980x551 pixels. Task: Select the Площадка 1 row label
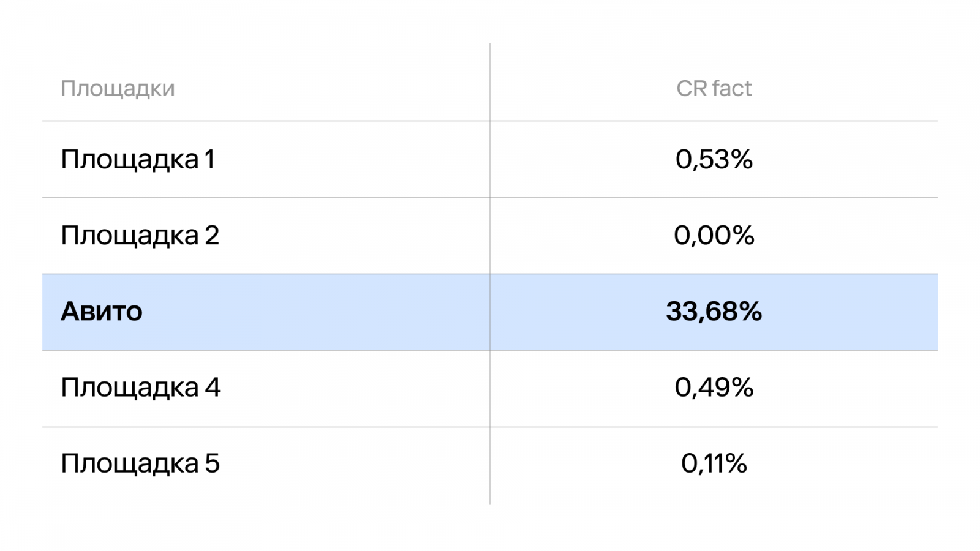138,160
